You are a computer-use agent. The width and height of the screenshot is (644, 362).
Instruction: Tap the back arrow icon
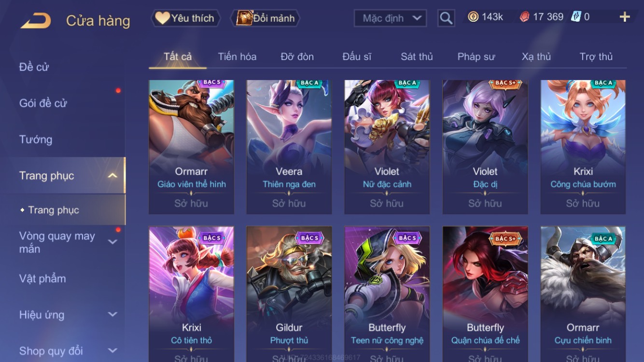(36, 20)
